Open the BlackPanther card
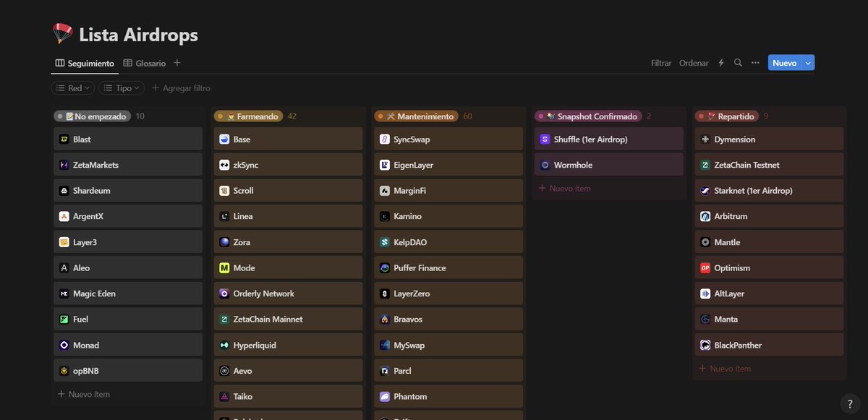This screenshot has width=868, height=420. [769, 345]
